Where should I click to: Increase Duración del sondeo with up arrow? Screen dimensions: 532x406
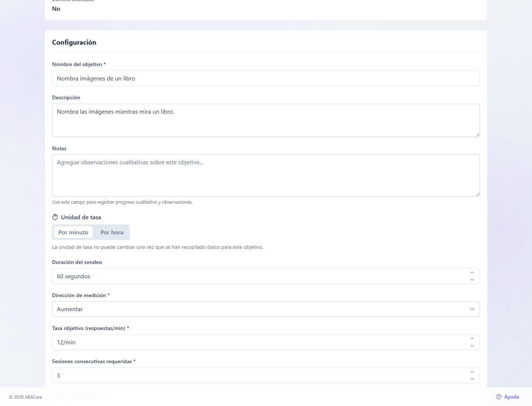coord(472,272)
